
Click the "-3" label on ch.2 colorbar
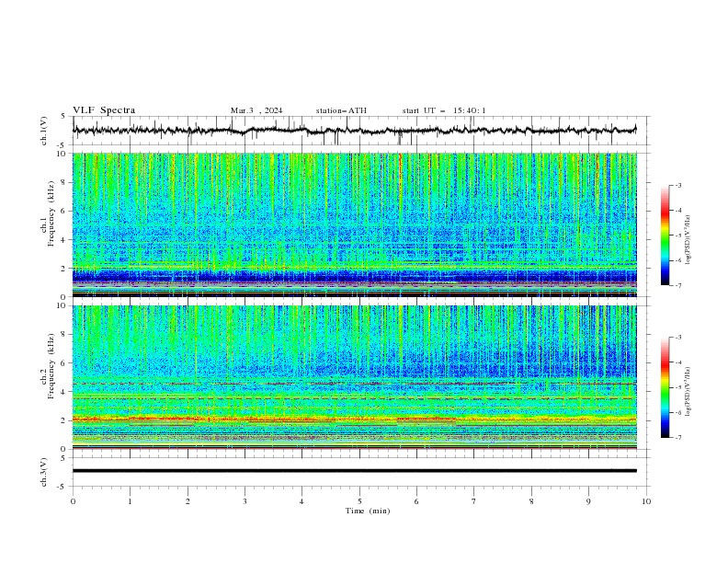coord(678,338)
